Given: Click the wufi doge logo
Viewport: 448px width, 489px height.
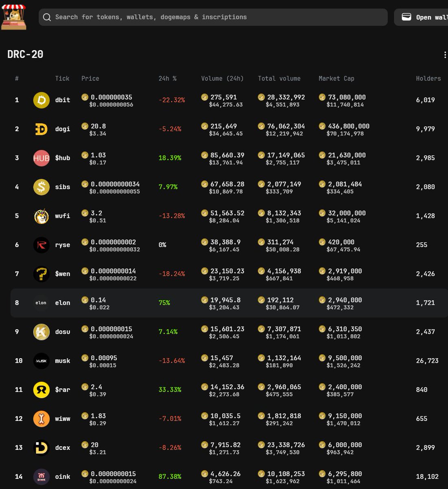Looking at the screenshot, I should [41, 216].
